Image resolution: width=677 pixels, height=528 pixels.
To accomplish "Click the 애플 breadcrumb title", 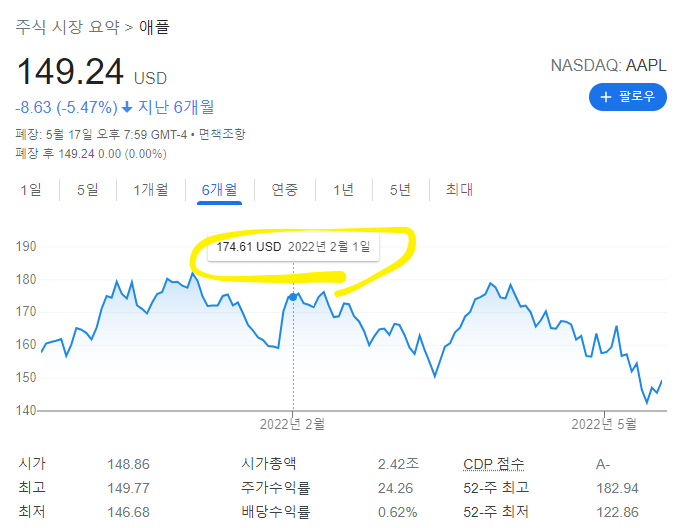I will coord(154,27).
